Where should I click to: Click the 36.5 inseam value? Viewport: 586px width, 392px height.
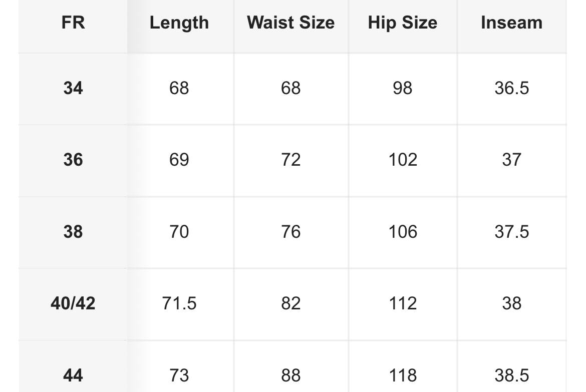(512, 89)
